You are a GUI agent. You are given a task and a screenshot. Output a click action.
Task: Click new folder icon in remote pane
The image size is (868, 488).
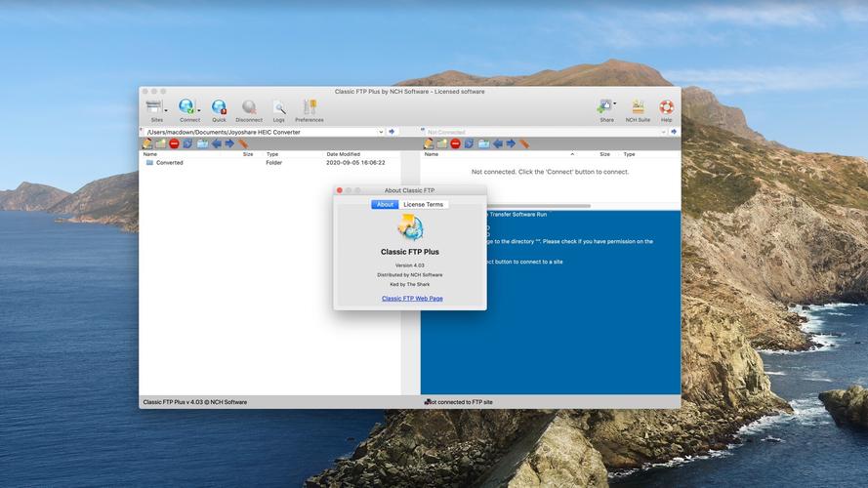(441, 143)
